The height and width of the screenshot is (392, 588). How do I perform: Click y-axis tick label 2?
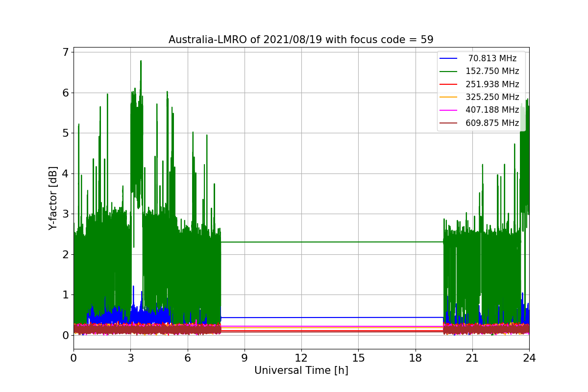point(65,254)
